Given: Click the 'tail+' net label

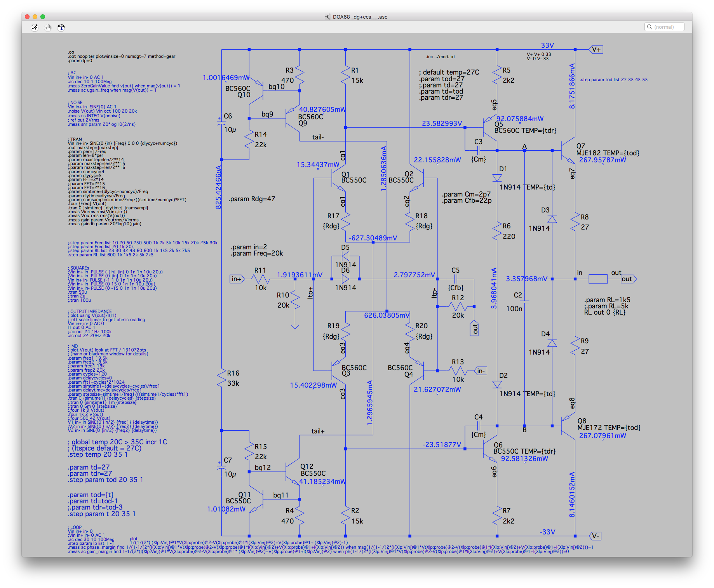Looking at the screenshot, I should (318, 431).
